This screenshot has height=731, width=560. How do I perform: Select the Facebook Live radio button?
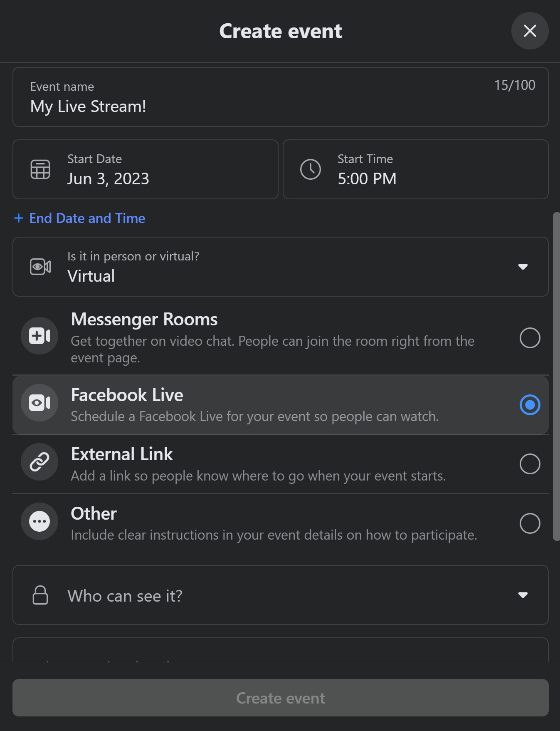[530, 405]
